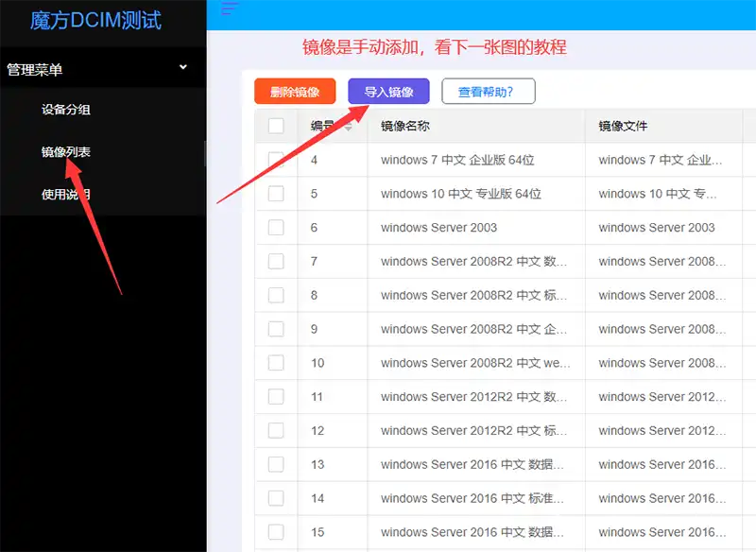Viewport: 756px width, 552px height.
Task: Check the box for row 6
Action: tap(276, 228)
